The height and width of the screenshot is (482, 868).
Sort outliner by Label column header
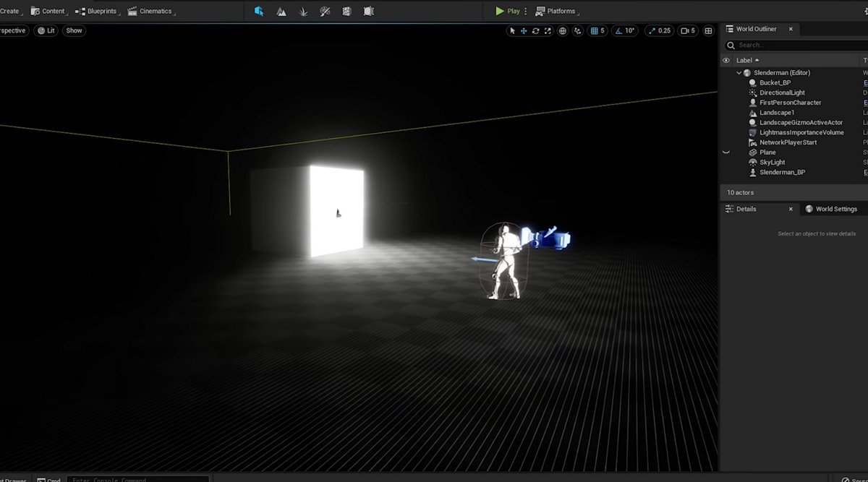click(748, 60)
